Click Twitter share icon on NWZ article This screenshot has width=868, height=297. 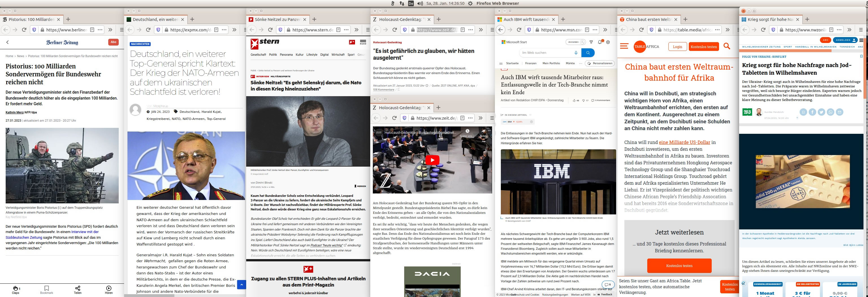pyautogui.click(x=821, y=112)
